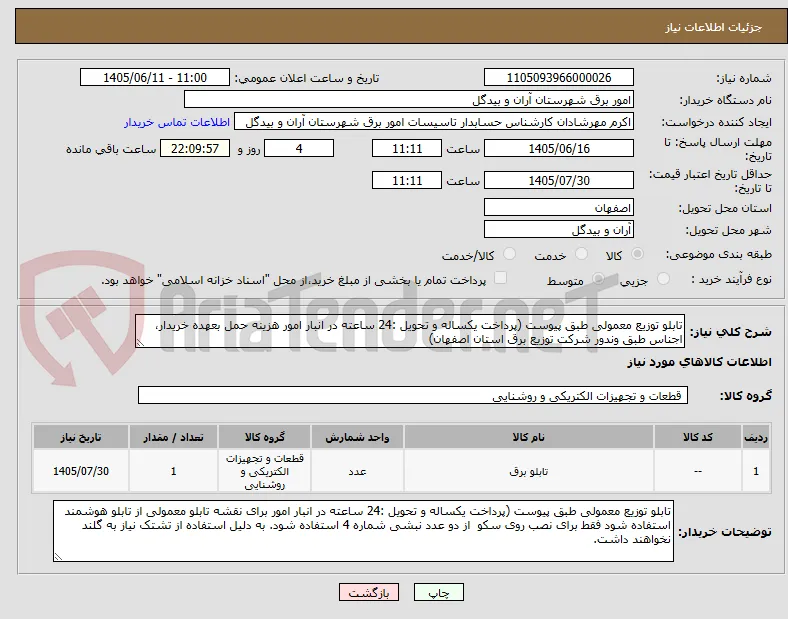Click the resize handle of توضیحات خریدار textarea
Image resolution: width=788 pixels, height=619 pixels.
point(58,557)
